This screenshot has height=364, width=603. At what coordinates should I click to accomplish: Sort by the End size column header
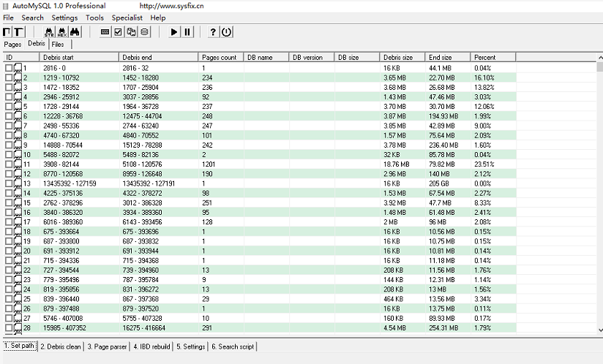pos(448,57)
